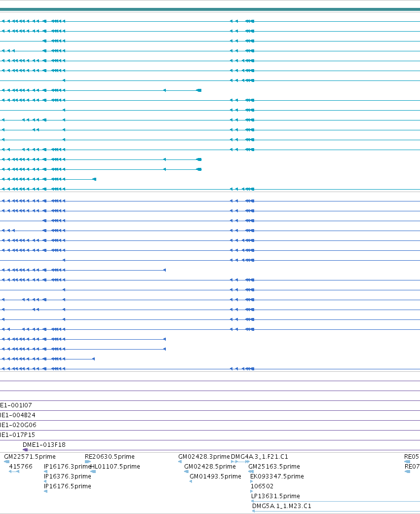Click the DME1-013F18 clone label
This screenshot has width=420, height=514.
coord(44,444)
